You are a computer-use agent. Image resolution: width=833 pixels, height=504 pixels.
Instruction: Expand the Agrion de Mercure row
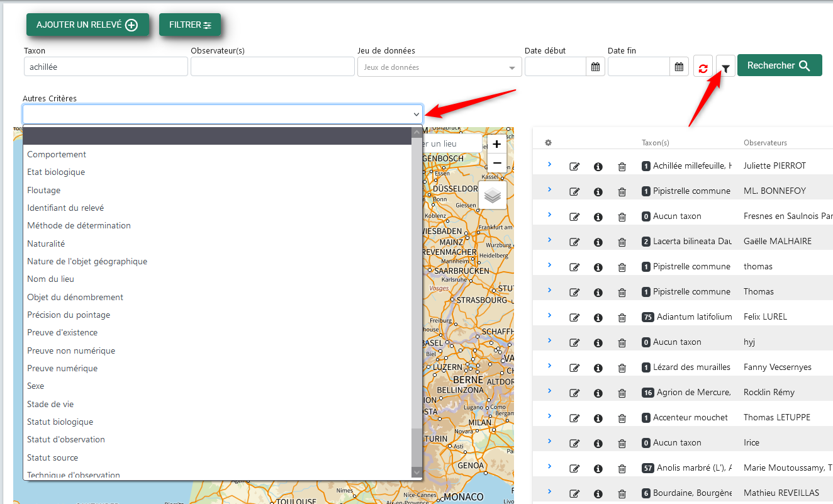point(549,391)
